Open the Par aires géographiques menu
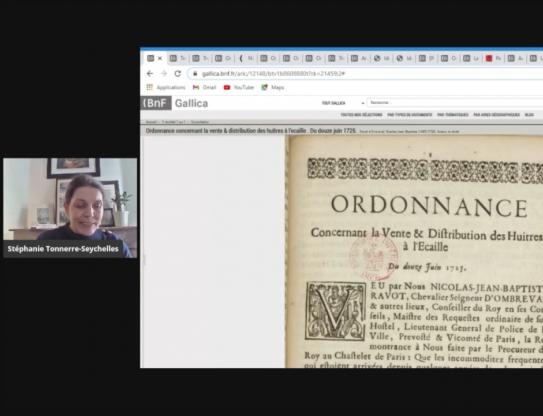 tap(497, 115)
